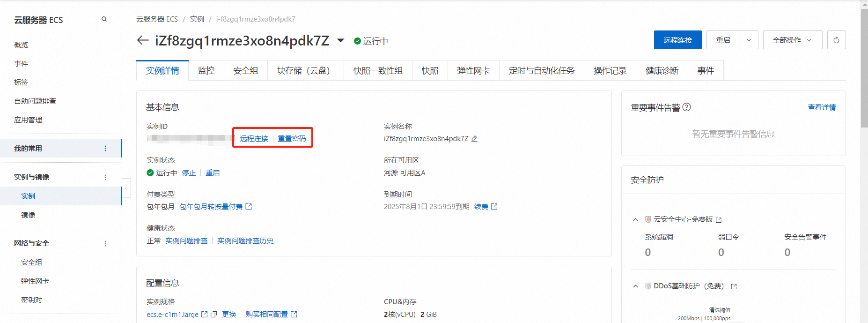Open 应用管理 in the sidebar
The width and height of the screenshot is (868, 323).
[28, 120]
